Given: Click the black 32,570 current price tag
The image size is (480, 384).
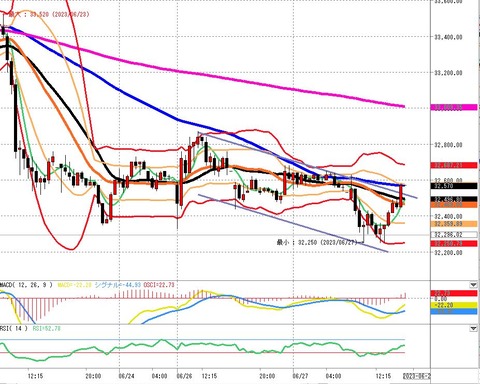Looking at the screenshot, I should (x=454, y=186).
